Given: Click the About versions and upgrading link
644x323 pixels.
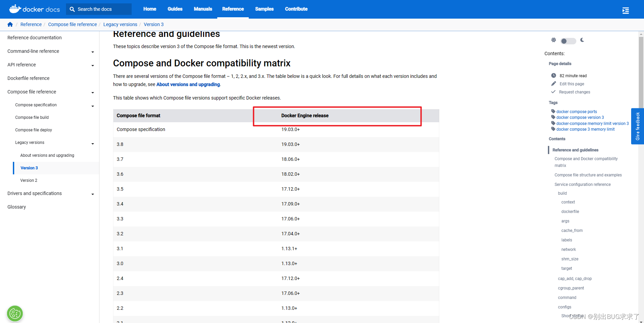Looking at the screenshot, I should [47, 155].
